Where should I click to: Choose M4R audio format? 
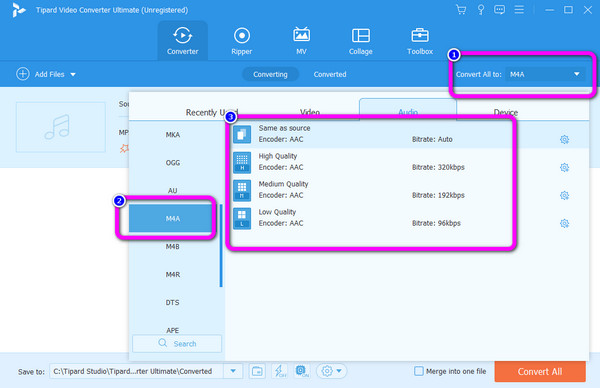tap(173, 274)
